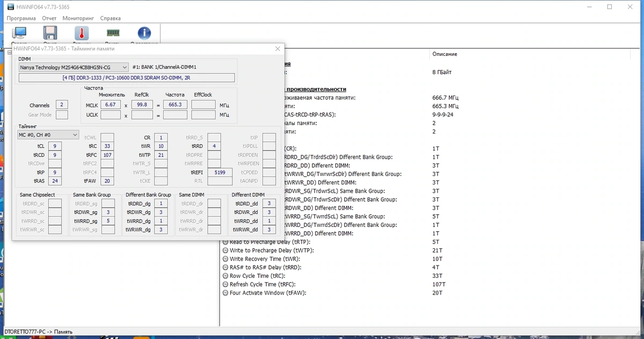
Task: Click the tREFI value 5199 field
Action: (220, 172)
